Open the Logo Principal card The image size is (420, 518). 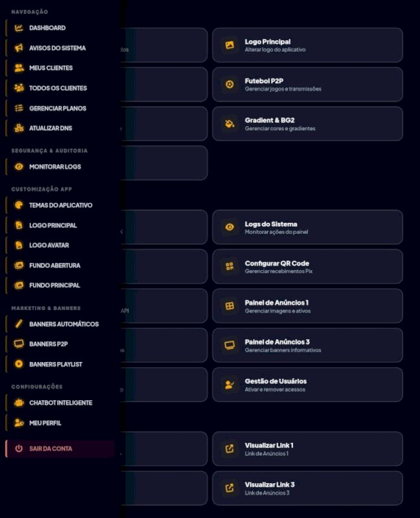click(x=307, y=45)
